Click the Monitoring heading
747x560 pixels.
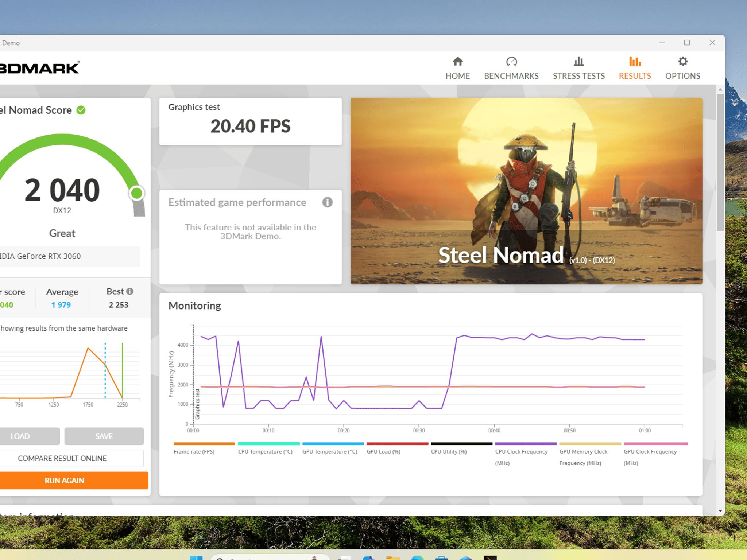(x=194, y=306)
